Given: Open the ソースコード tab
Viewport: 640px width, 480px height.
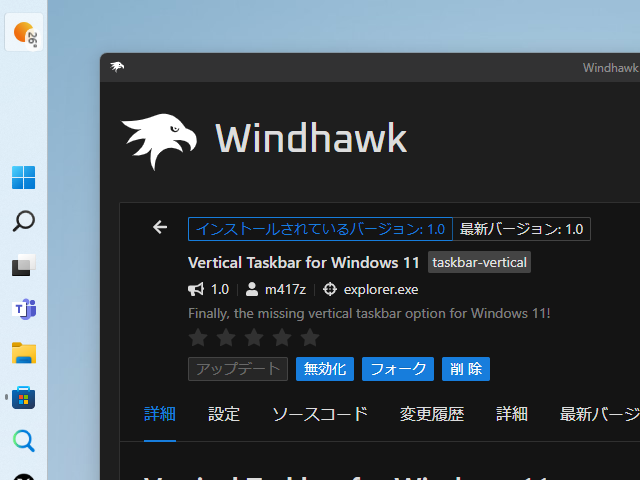Looking at the screenshot, I should 320,414.
